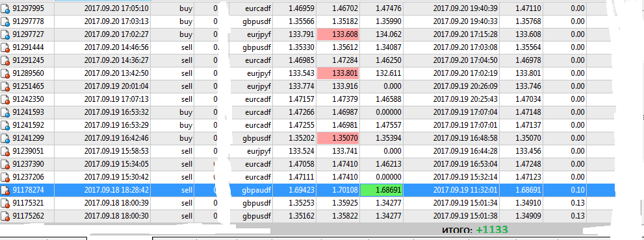Click sell order icon for 91291444

click(5, 47)
